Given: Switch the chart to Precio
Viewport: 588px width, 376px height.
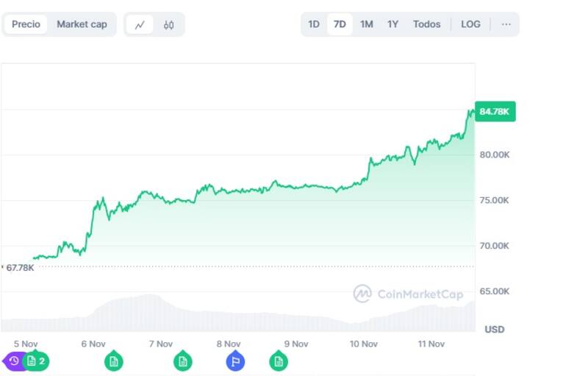Looking at the screenshot, I should click(x=26, y=24).
